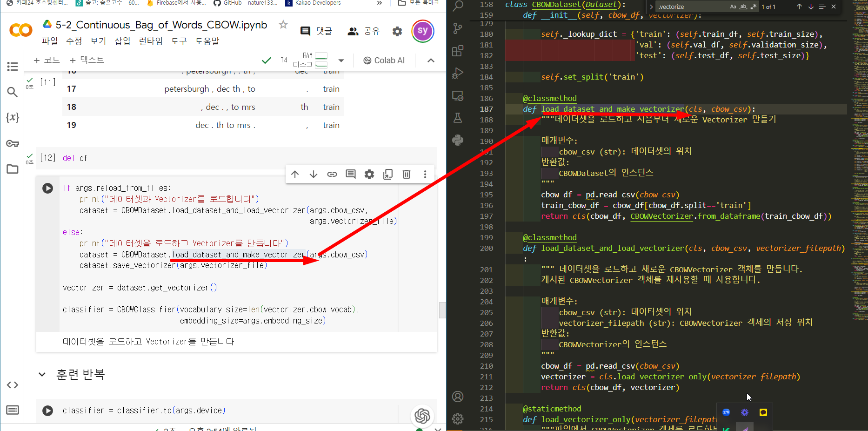The width and height of the screenshot is (868, 431).
Task: Open the 모든 북마크 folder
Action: point(419,3)
